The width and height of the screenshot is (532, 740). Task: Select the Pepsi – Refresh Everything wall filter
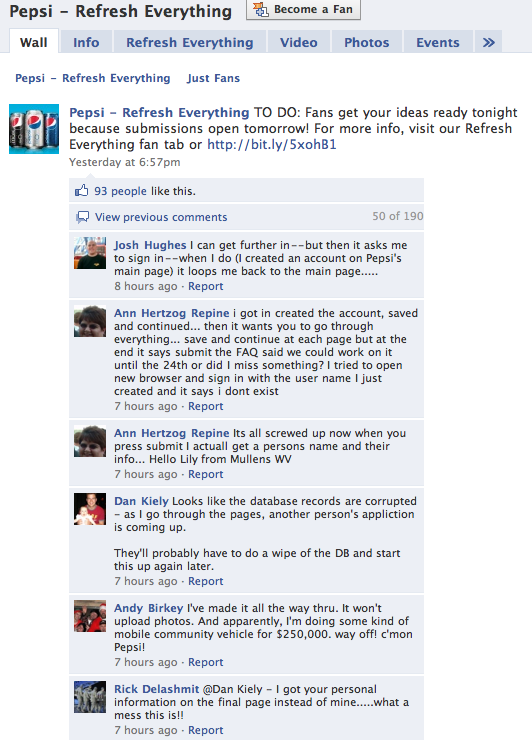(x=93, y=78)
